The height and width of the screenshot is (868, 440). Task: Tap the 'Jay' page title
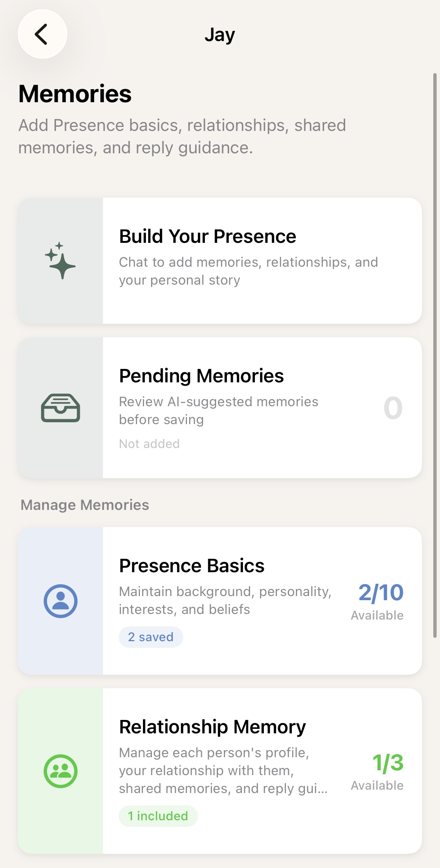[x=220, y=35]
